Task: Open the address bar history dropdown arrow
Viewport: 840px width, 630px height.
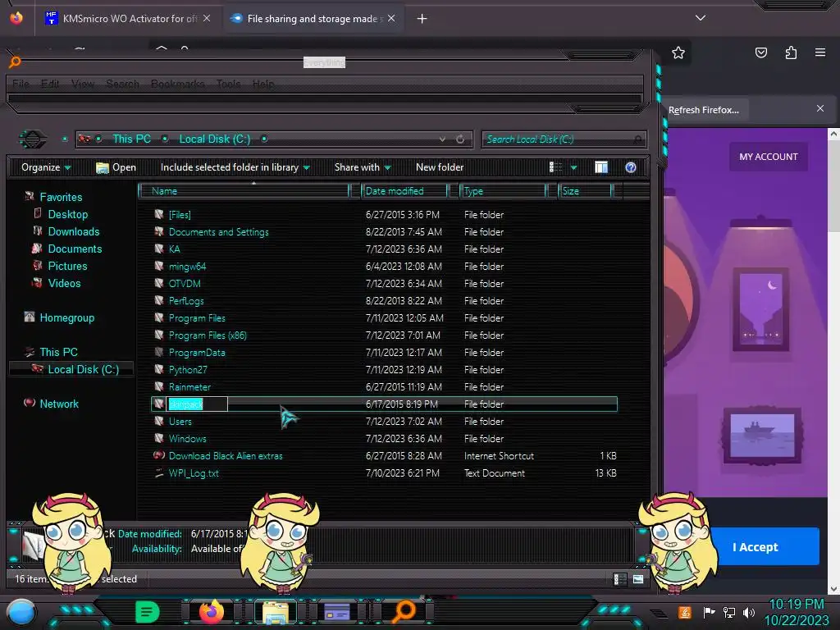Action: pyautogui.click(x=442, y=139)
